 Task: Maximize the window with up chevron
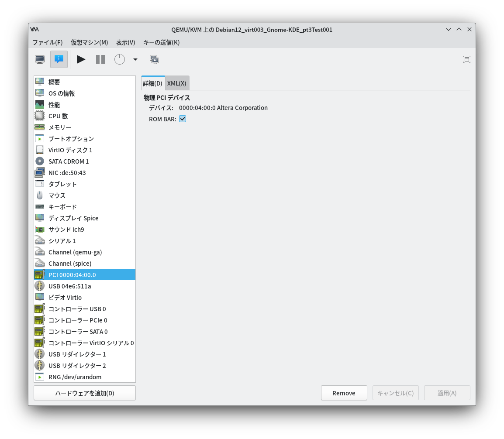[x=459, y=29]
